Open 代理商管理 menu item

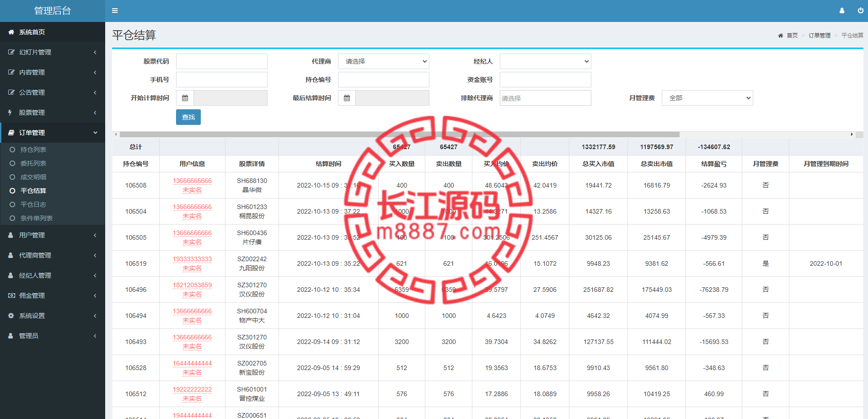click(53, 255)
